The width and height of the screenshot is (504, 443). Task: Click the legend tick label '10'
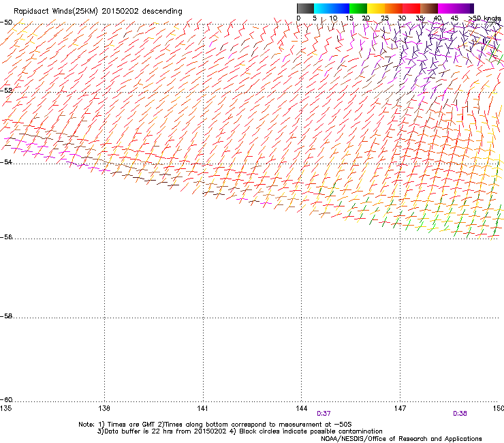[333, 18]
